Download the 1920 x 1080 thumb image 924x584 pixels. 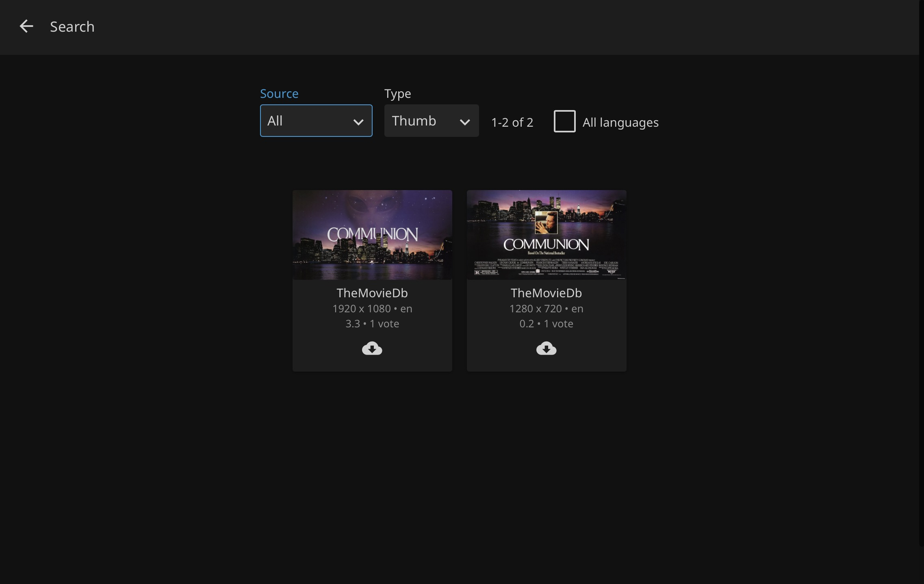click(372, 348)
